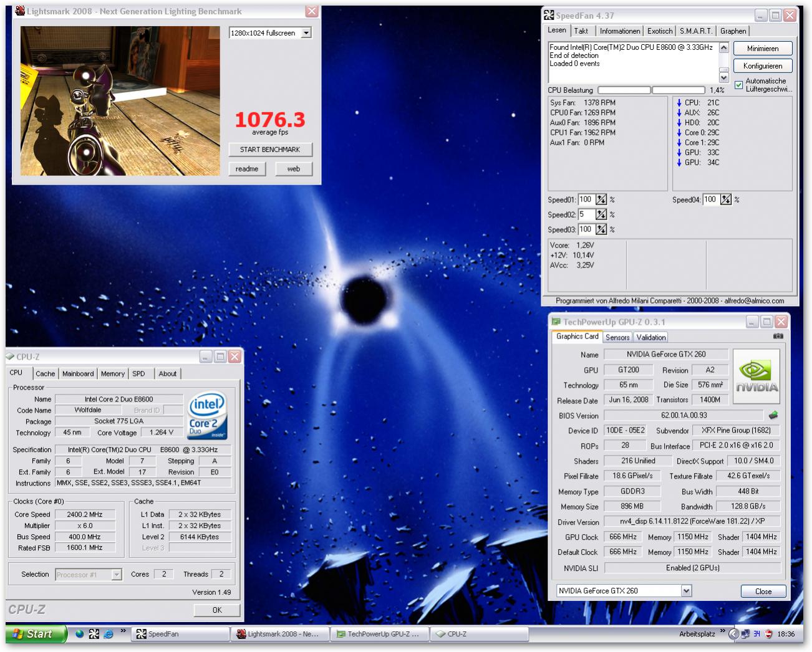
Task: Click the 18:36 taskbar clock
Action: 786,634
